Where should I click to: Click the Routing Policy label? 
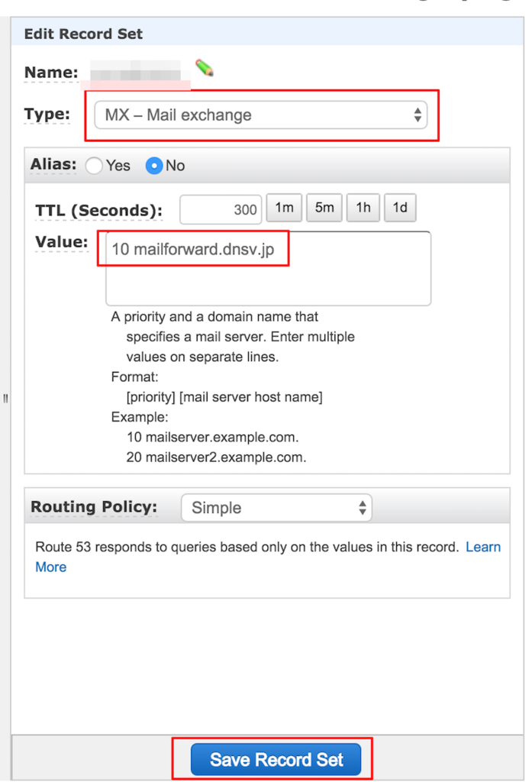point(94,507)
